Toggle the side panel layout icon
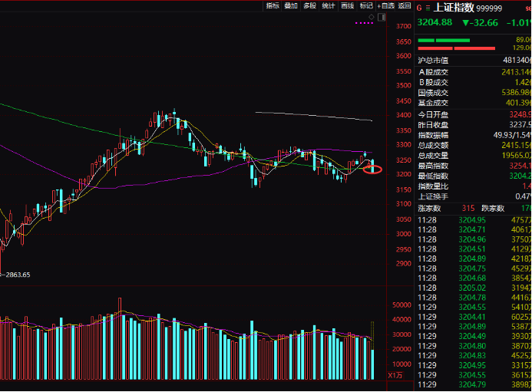This screenshot has width=532, height=392. [x=382, y=17]
